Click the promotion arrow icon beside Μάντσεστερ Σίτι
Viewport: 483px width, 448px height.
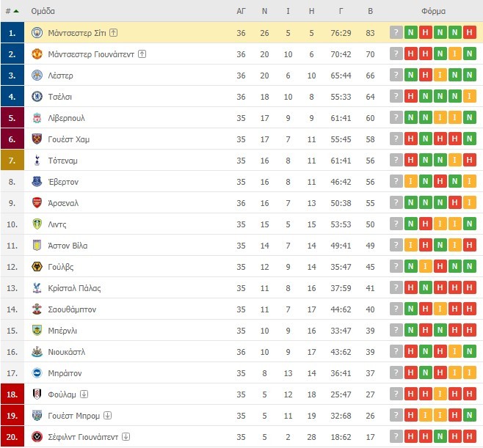click(114, 32)
